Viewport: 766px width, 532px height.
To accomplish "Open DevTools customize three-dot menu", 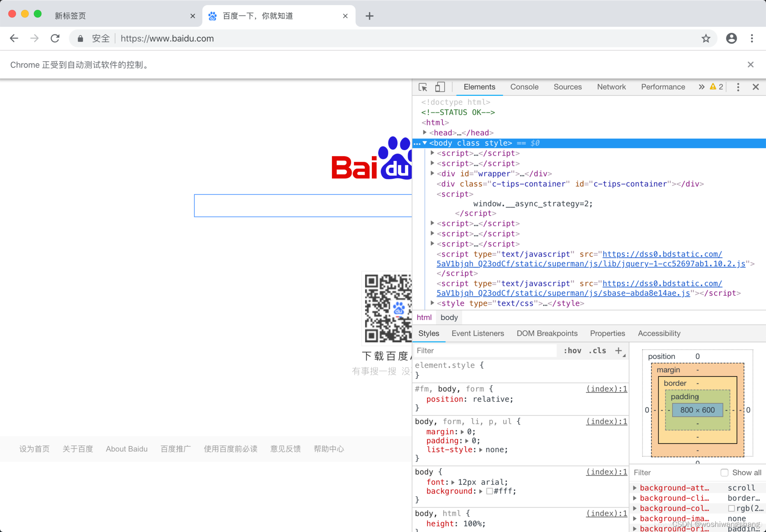I will pos(738,87).
